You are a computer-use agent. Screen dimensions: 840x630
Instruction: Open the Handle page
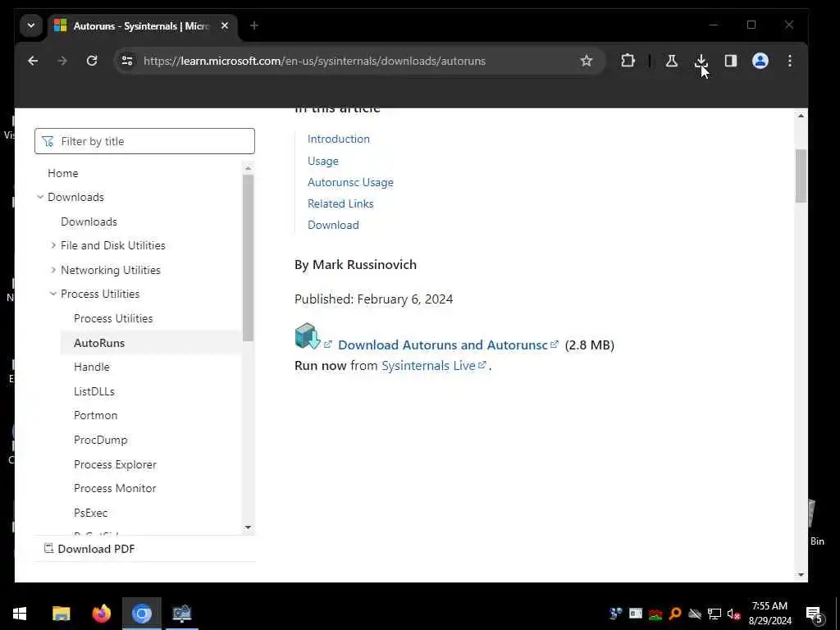point(92,367)
